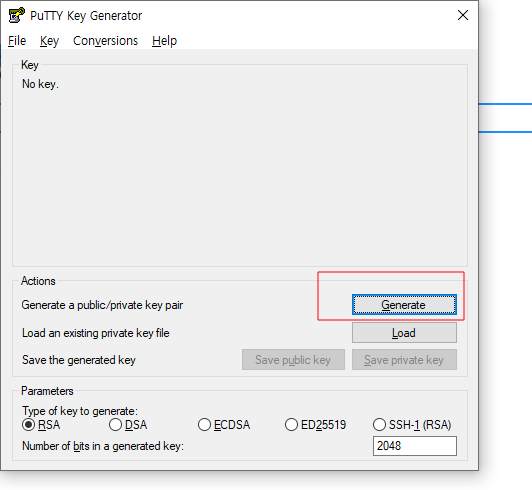The image size is (532, 490).
Task: Open the File menu
Action: pos(17,41)
